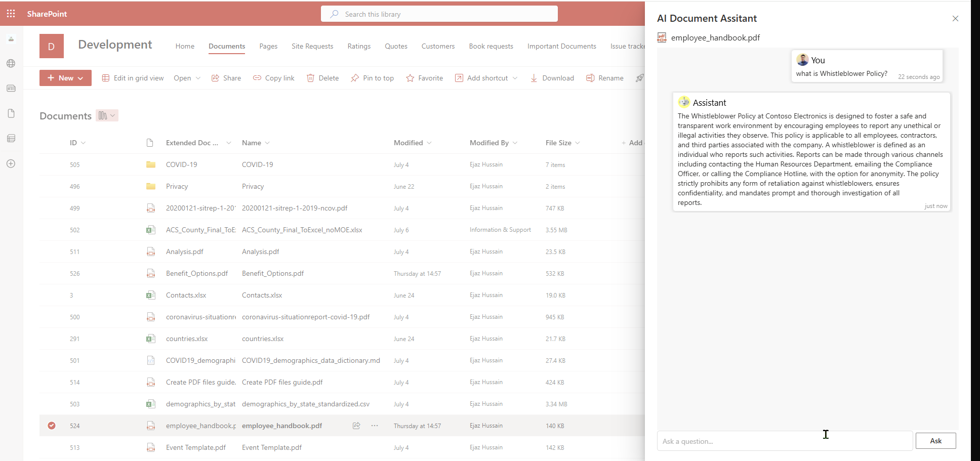Click the Excel icon for Contacts.xlsx

[151, 295]
